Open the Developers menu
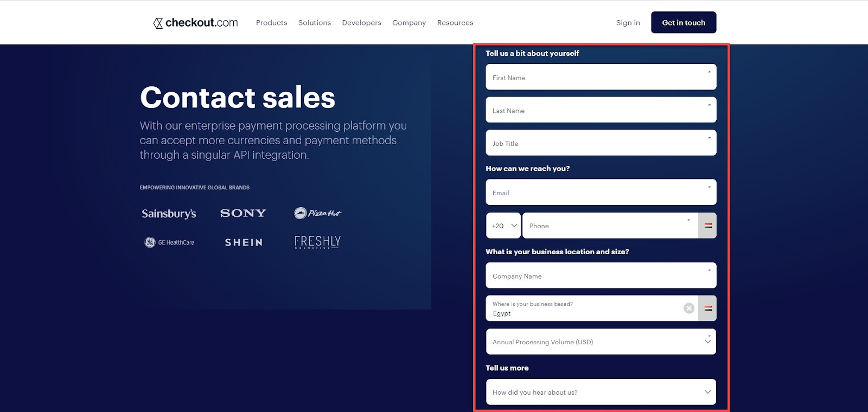 [x=362, y=23]
